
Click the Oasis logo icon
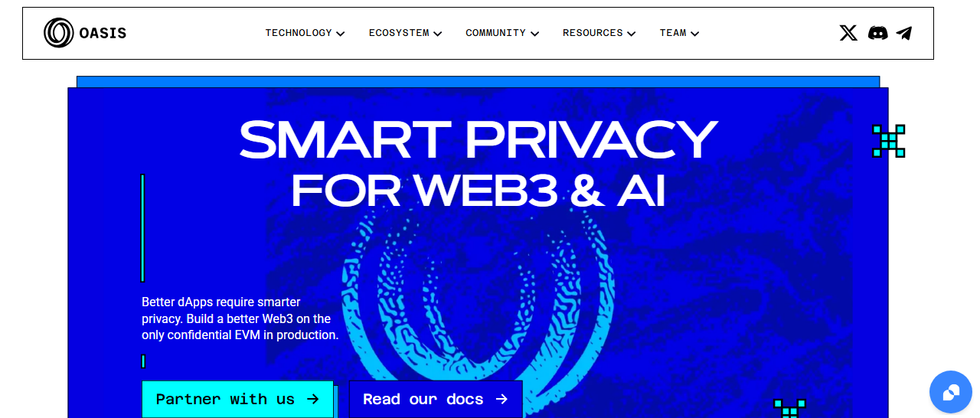pos(59,33)
